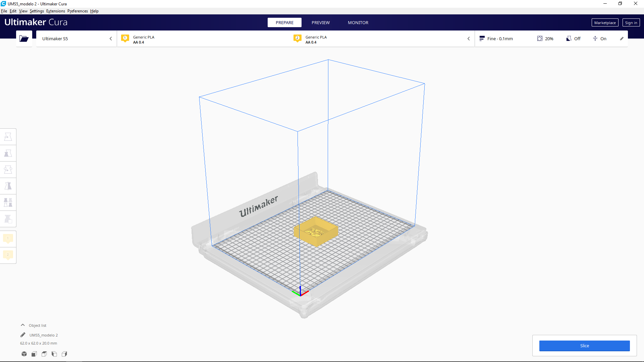Image resolution: width=644 pixels, height=362 pixels.
Task: Open Per Model Settings tool
Action: coord(8,202)
